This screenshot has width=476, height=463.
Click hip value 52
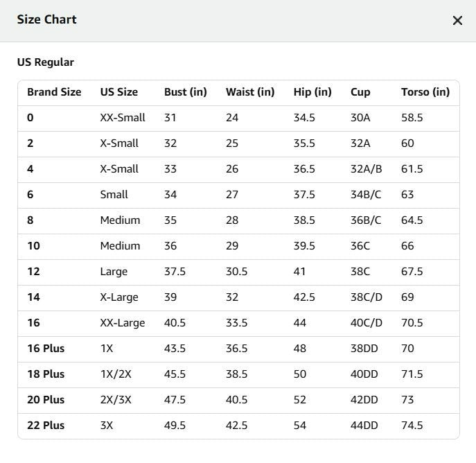[x=299, y=400]
